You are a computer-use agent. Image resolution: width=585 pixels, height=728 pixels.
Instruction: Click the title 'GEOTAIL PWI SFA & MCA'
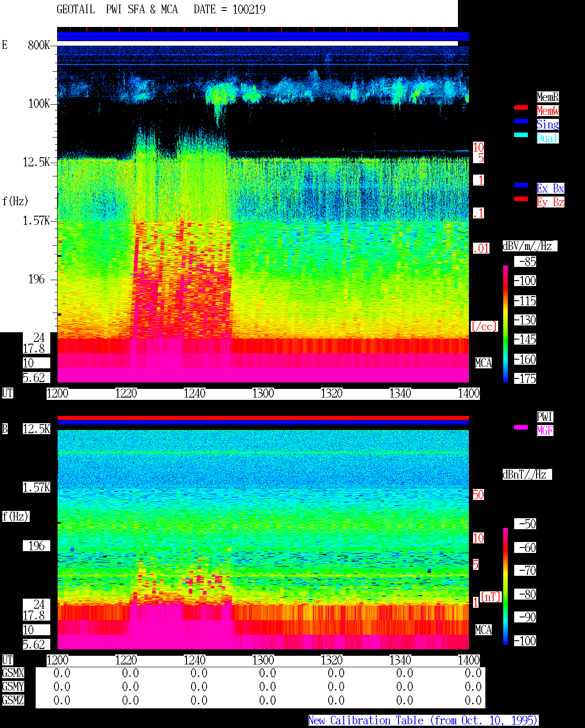(x=117, y=10)
